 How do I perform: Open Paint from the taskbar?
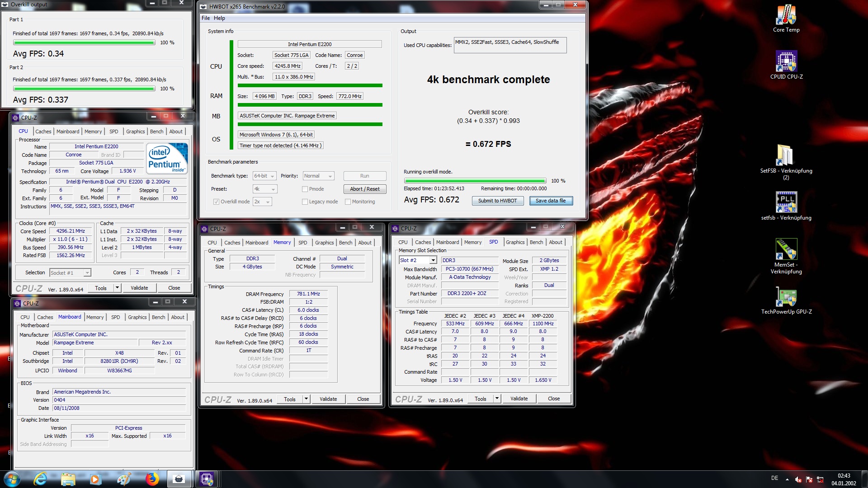point(123,479)
